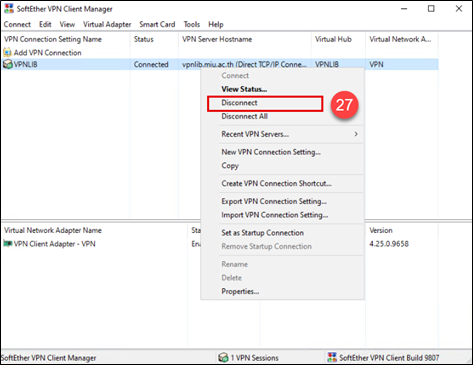Click SoftEther VPN Client Build 9807 text

point(389,358)
